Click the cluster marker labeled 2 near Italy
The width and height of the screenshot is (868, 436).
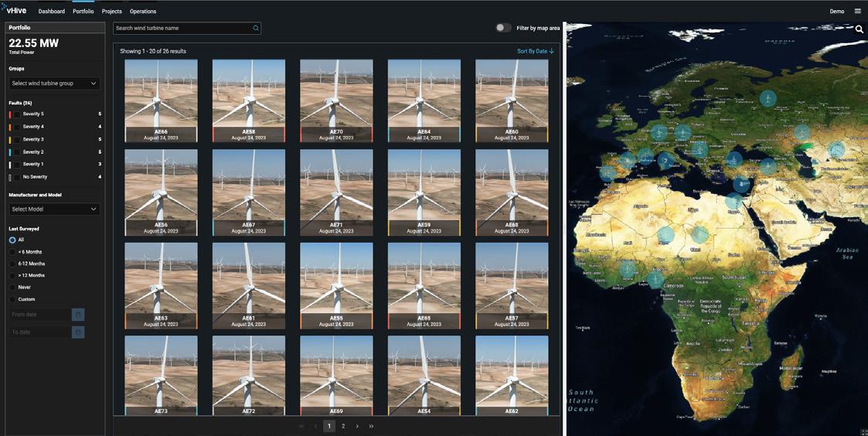(x=666, y=162)
